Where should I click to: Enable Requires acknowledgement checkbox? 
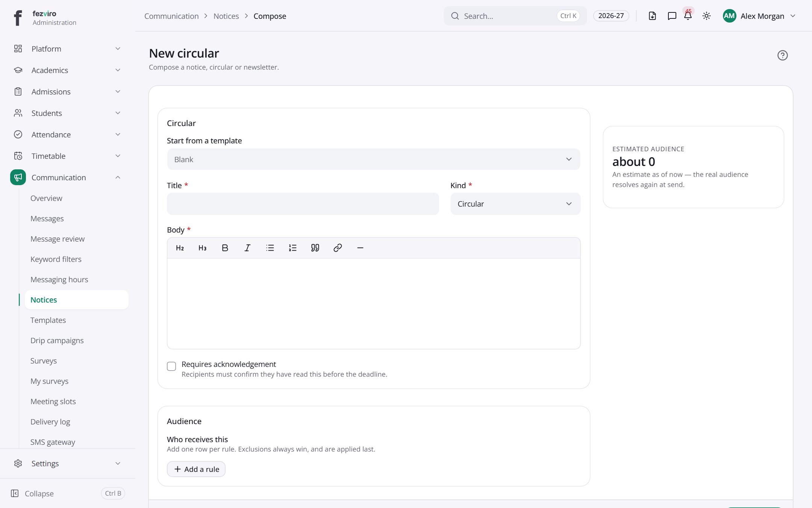tap(171, 366)
